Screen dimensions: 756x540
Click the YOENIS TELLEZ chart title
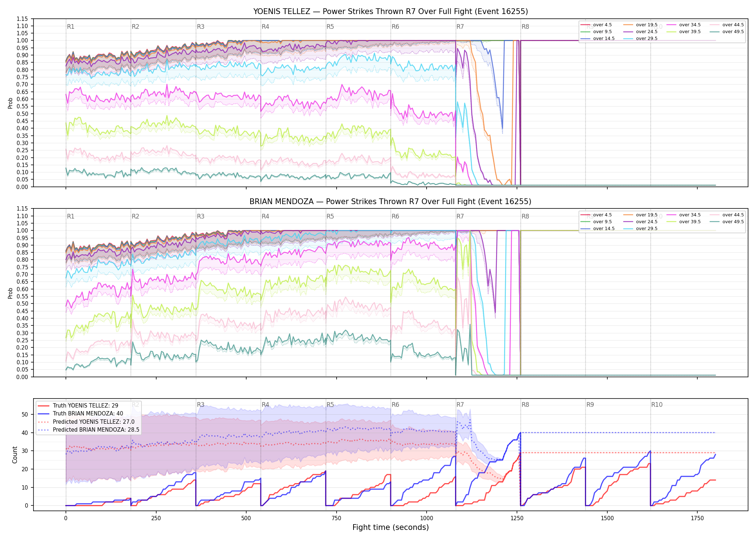[x=390, y=12]
